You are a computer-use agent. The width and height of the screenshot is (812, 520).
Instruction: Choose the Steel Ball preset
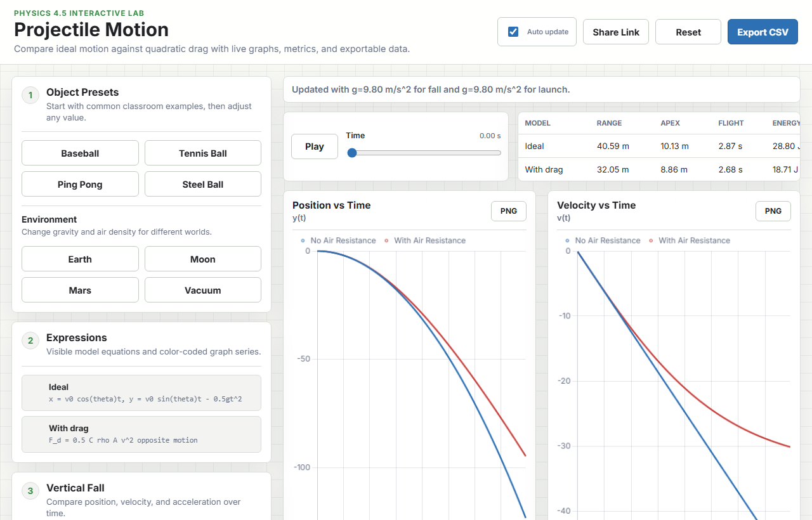(x=203, y=184)
